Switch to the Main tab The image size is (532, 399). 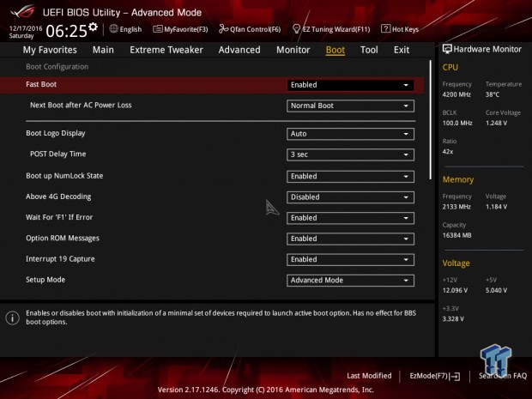pyautogui.click(x=103, y=50)
